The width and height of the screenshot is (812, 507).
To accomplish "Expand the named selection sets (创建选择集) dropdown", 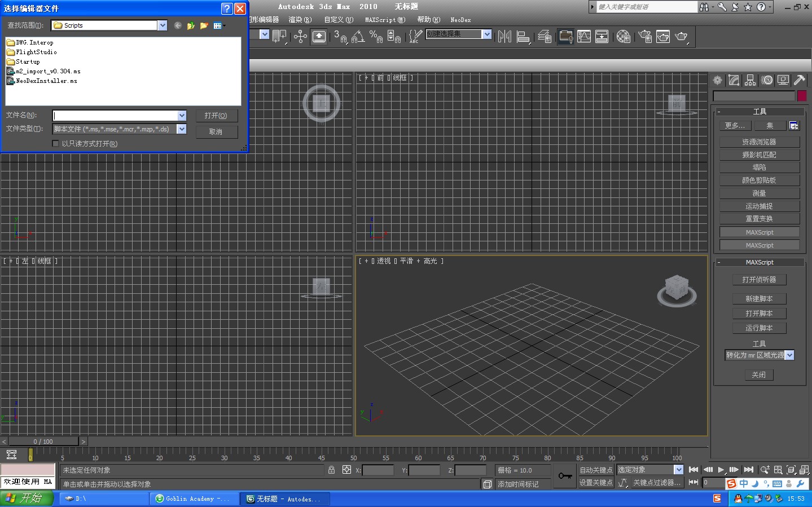I will click(x=486, y=34).
